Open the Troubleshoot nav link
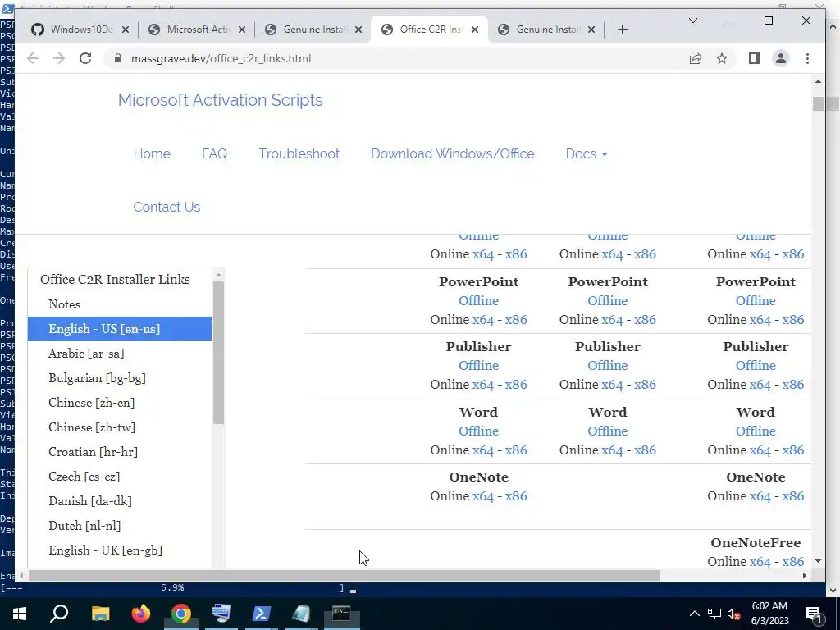Viewport: 840px width, 630px height. pyautogui.click(x=299, y=153)
